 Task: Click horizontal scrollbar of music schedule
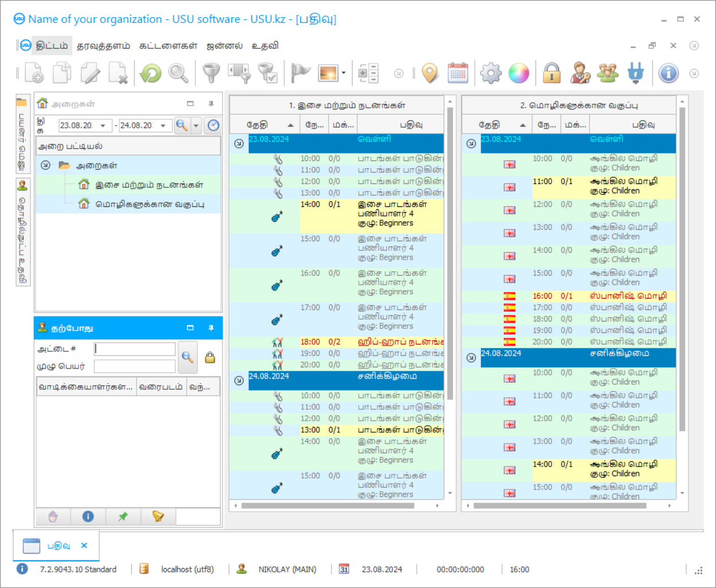tap(327, 506)
